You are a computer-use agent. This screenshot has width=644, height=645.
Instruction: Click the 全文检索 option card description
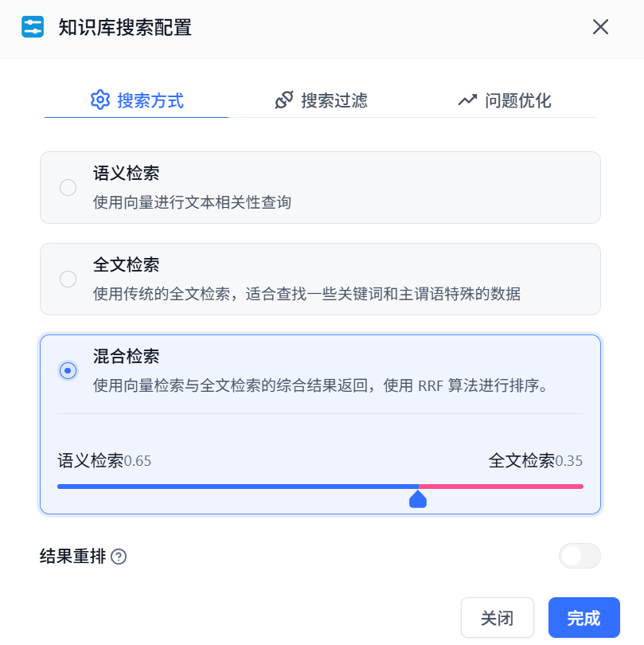tap(306, 294)
